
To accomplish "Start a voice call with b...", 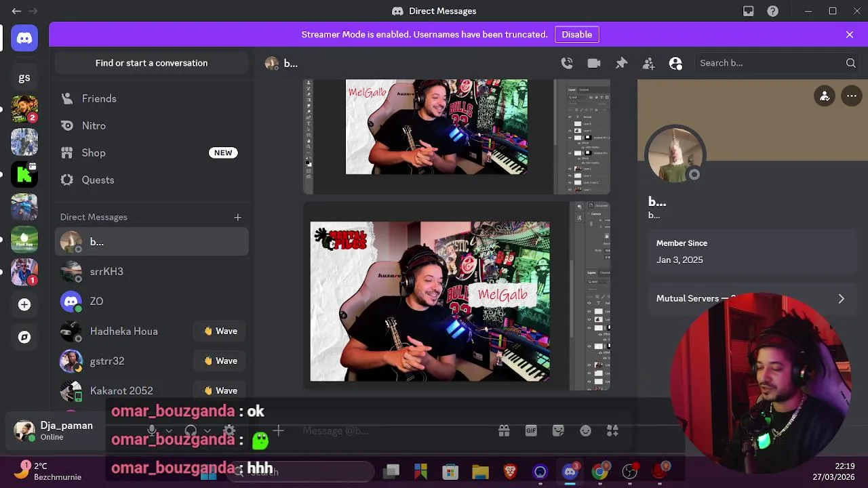I will tap(567, 63).
